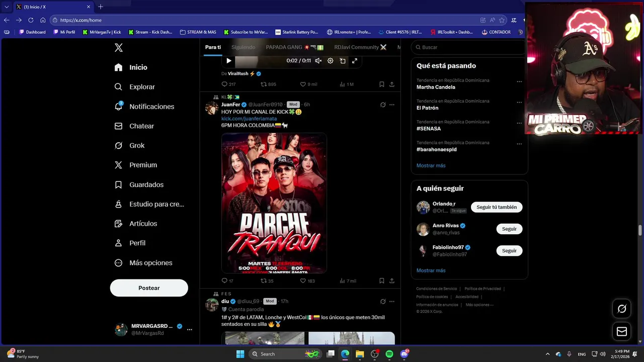Viewport: 644px width, 362px height.
Task: Share the ViralRush post
Action: tap(392, 84)
